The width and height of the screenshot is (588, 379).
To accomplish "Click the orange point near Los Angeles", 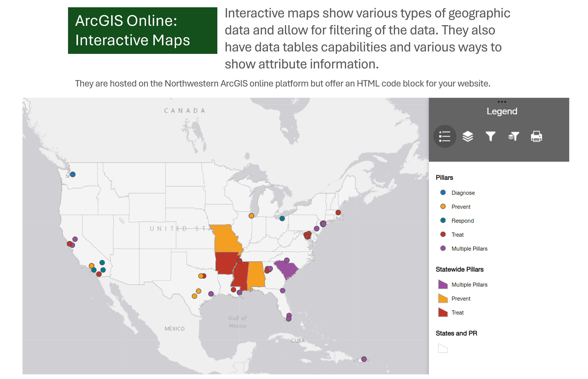I will (x=91, y=266).
